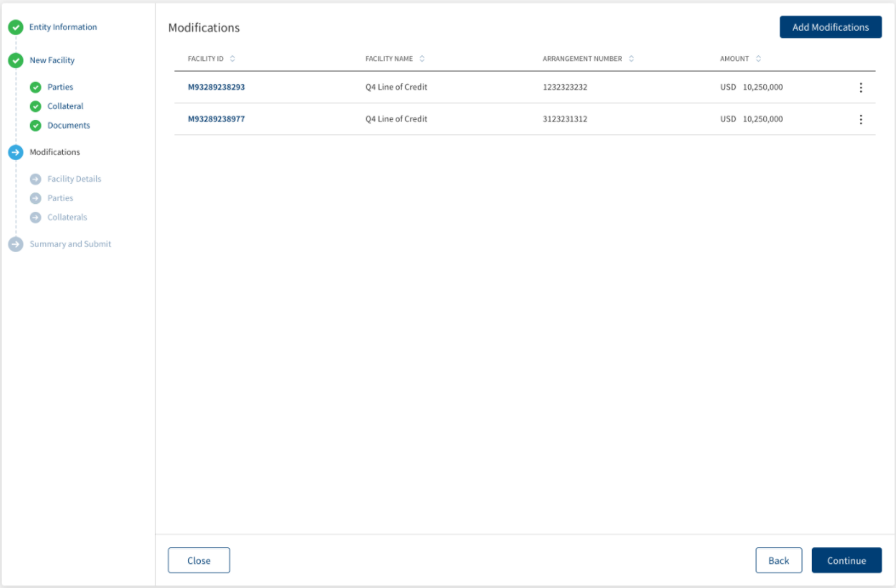Image resolution: width=896 pixels, height=588 pixels.
Task: Sort table by Arrangement Number arrows
Action: click(x=631, y=58)
